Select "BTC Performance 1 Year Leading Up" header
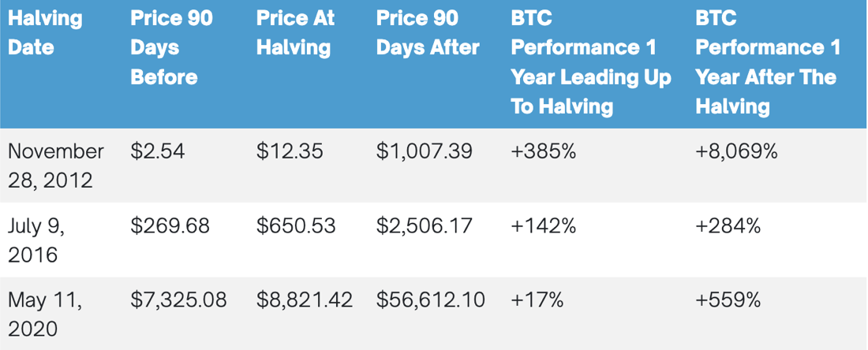Viewport: 868px width, 350px height. [x=591, y=62]
